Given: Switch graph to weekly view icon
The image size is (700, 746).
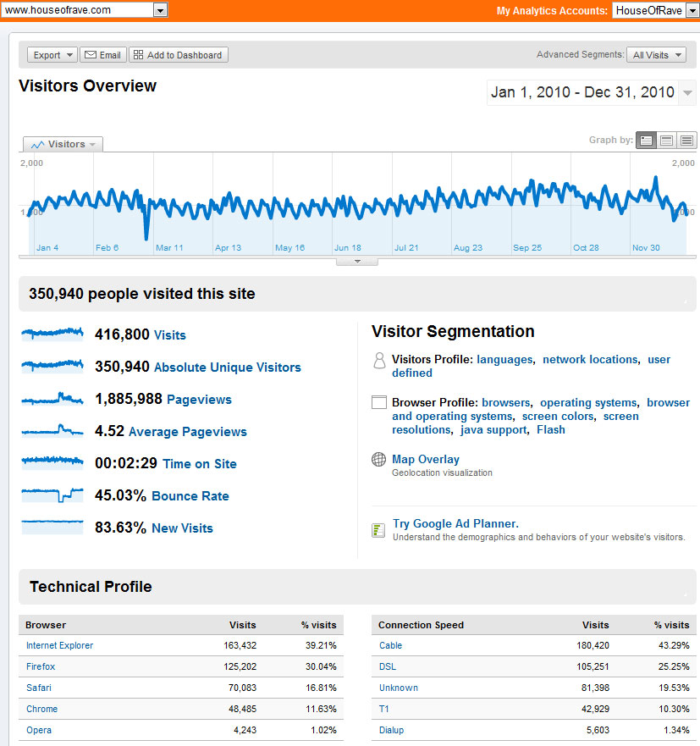Looking at the screenshot, I should coord(667,141).
